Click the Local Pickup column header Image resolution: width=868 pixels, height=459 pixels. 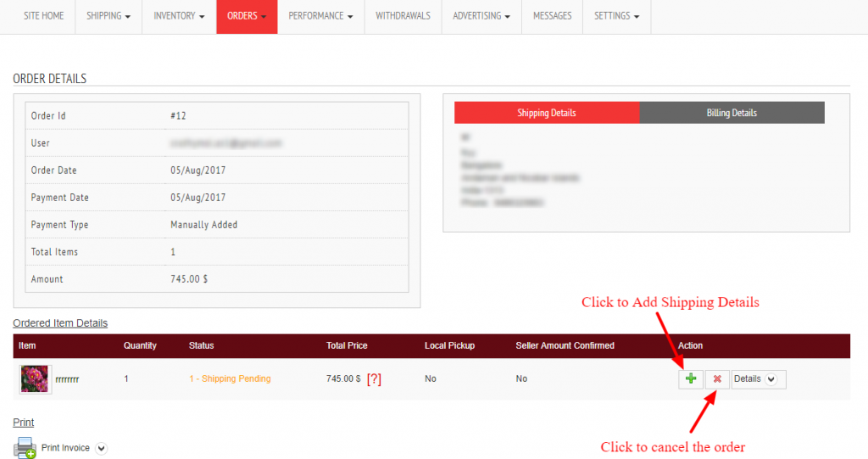coord(449,345)
